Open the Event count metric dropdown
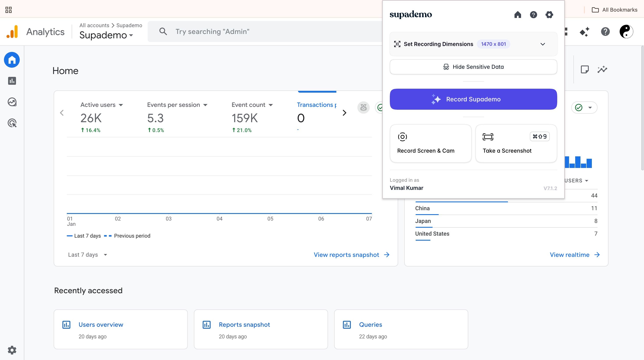This screenshot has width=644, height=360. [270, 105]
